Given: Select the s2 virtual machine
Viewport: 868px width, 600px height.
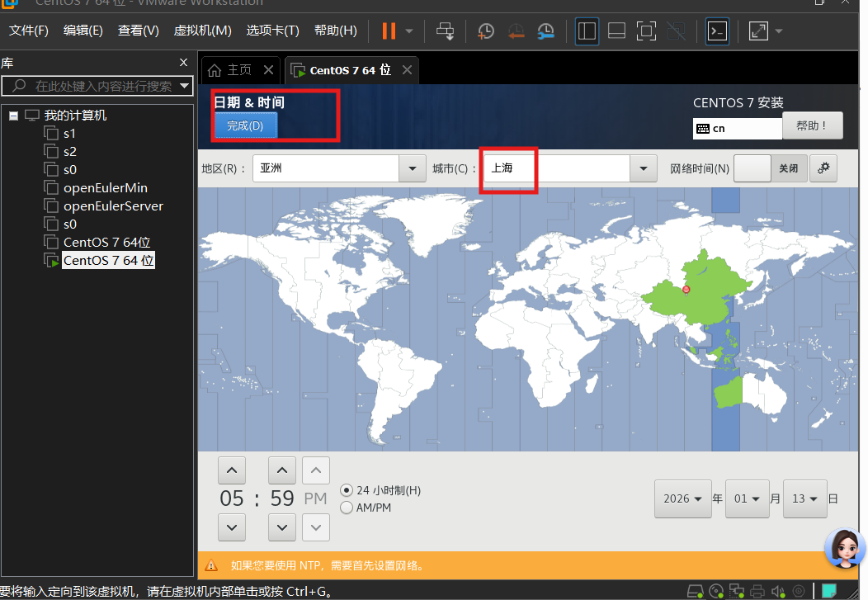Looking at the screenshot, I should pyautogui.click(x=69, y=152).
